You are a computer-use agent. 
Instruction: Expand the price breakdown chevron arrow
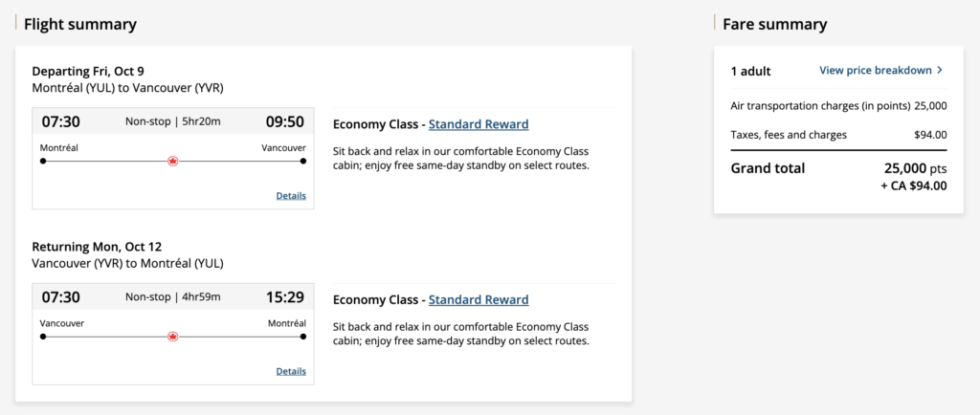coord(940,70)
